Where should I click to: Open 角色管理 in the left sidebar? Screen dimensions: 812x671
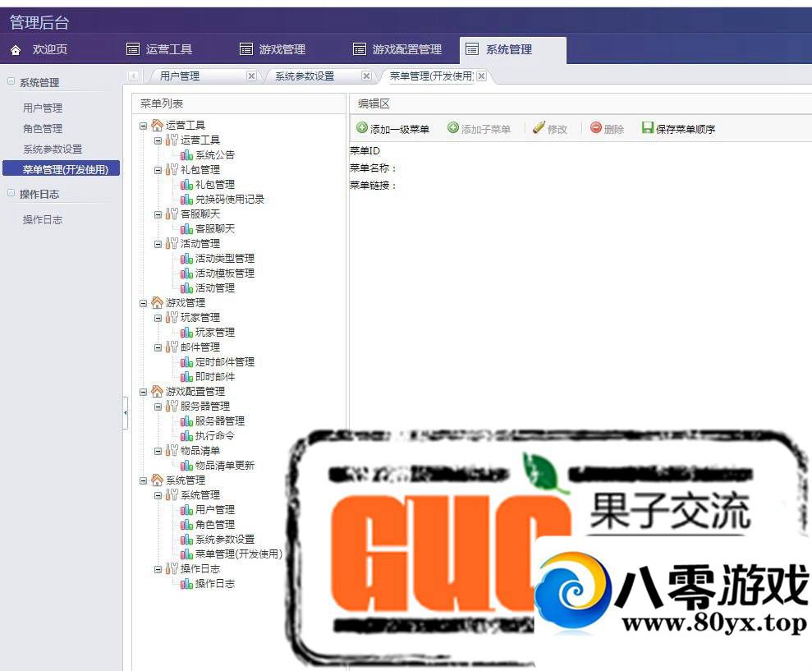click(x=43, y=128)
